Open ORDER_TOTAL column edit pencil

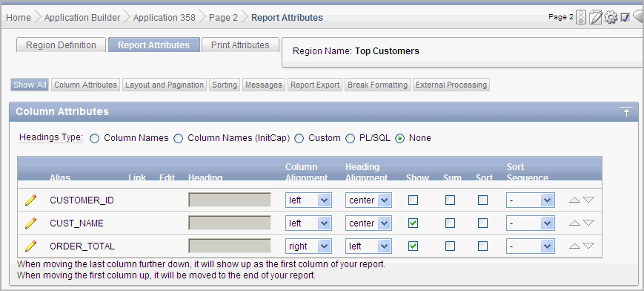pos(31,246)
